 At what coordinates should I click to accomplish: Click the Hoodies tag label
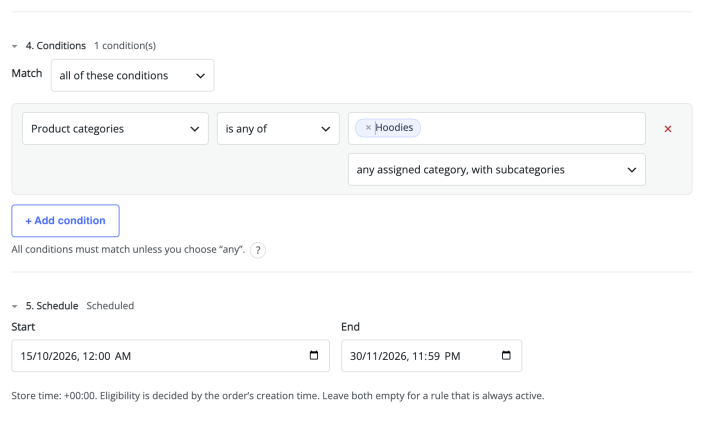(x=394, y=128)
